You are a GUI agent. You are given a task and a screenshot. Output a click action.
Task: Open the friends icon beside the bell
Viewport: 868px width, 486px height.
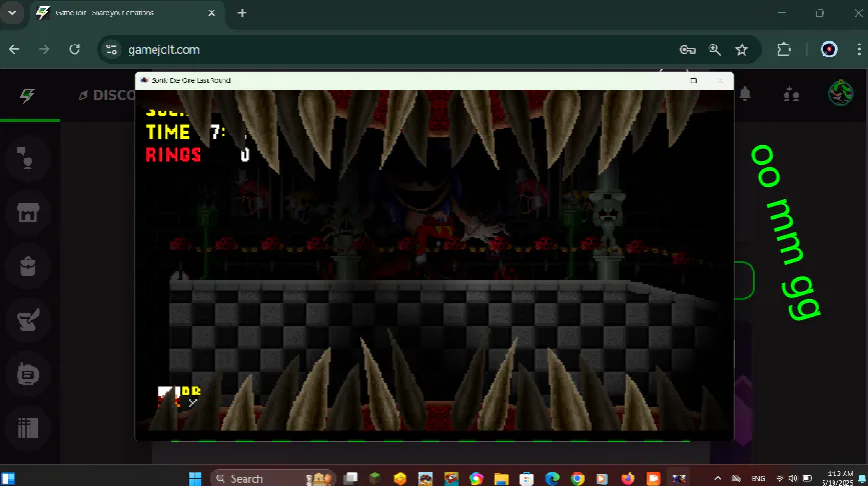(x=791, y=94)
